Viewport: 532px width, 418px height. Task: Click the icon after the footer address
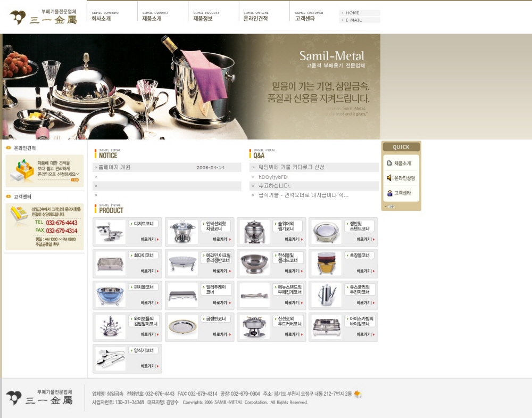358,394
